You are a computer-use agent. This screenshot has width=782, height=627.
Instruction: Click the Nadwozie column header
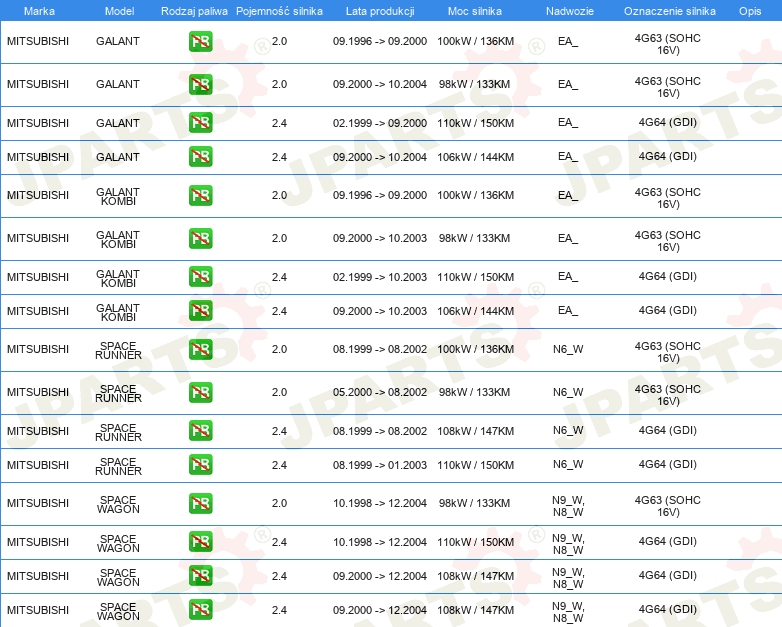(570, 11)
